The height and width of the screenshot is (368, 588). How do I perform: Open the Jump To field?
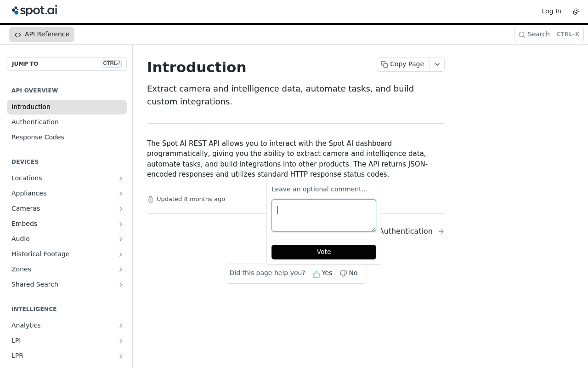point(67,64)
